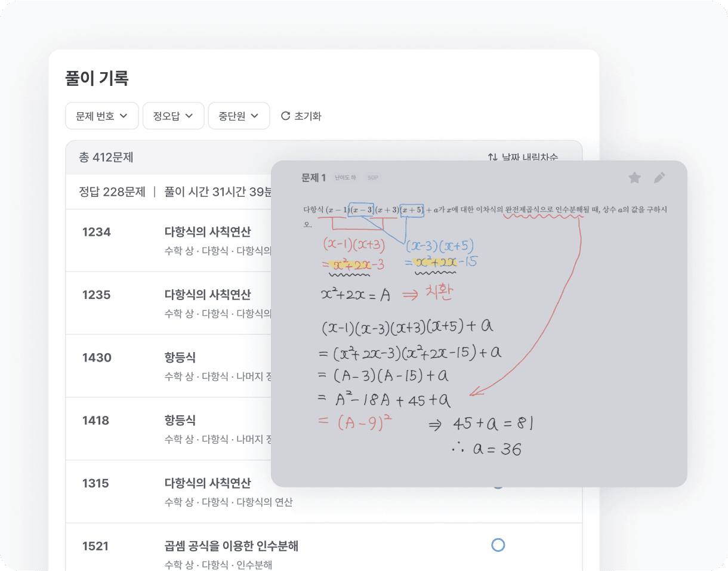Image resolution: width=728 pixels, height=571 pixels.
Task: Click the 문제 번호 dropdown chevron arrow
Action: coord(124,116)
